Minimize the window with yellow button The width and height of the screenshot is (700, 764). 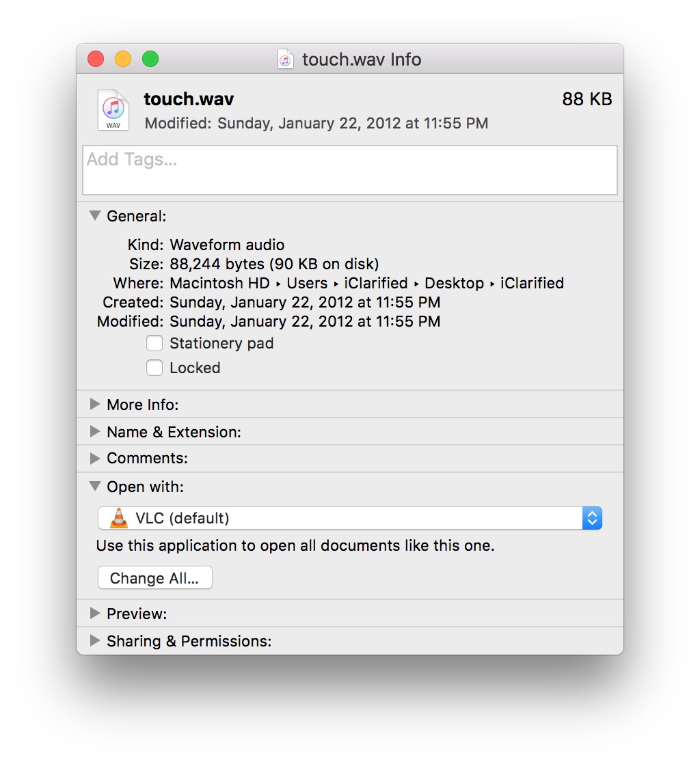123,59
